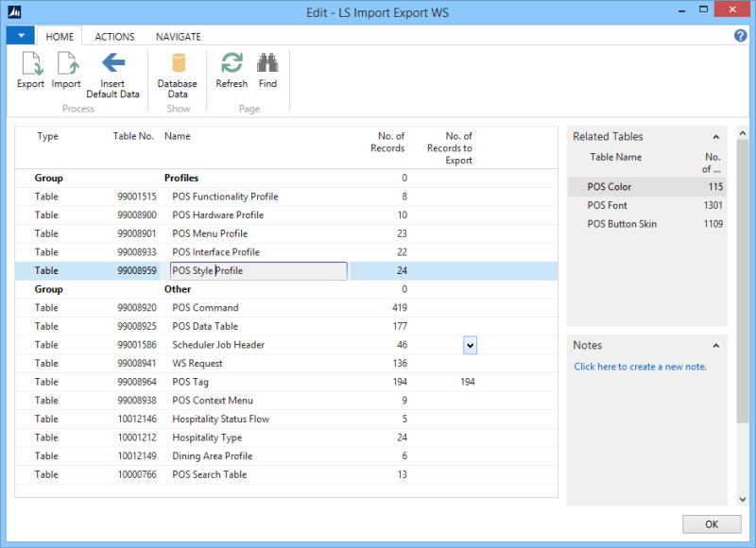Select POS Font in Related Tables
The width and height of the screenshot is (756, 548).
tap(607, 205)
